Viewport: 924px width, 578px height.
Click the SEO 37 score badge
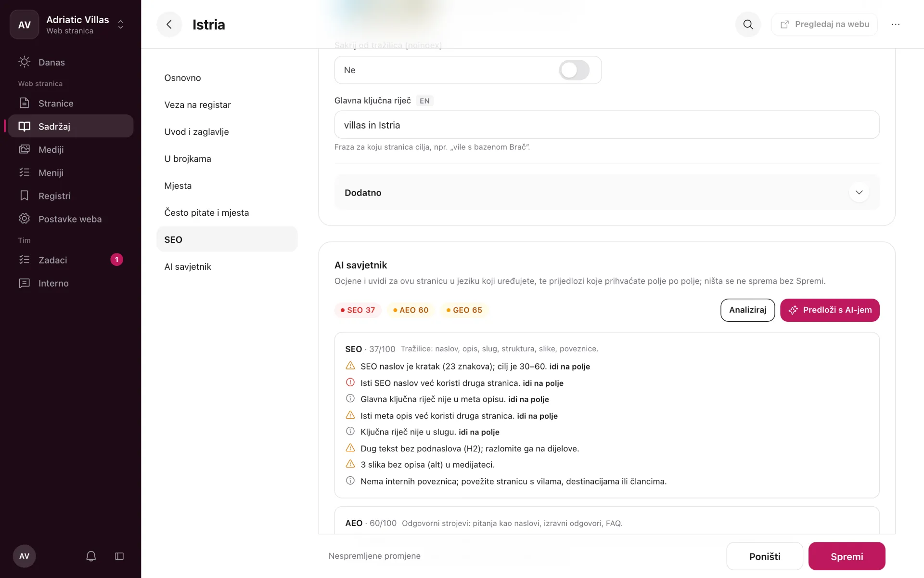(358, 310)
